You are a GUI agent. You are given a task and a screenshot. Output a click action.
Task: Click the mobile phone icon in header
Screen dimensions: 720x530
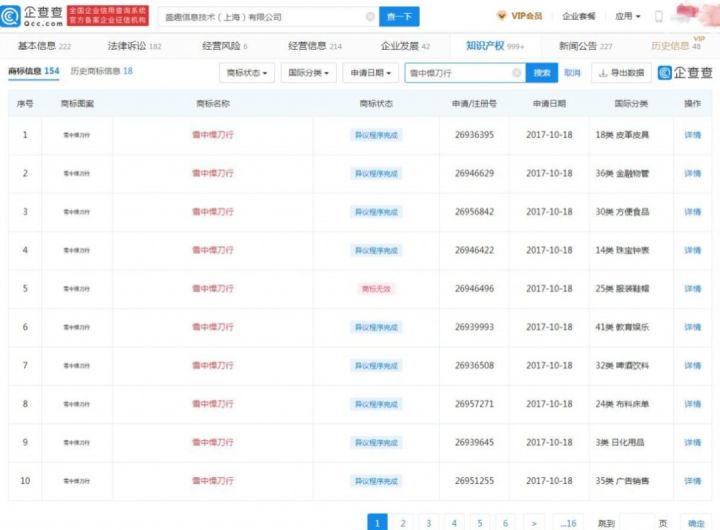coord(658,17)
